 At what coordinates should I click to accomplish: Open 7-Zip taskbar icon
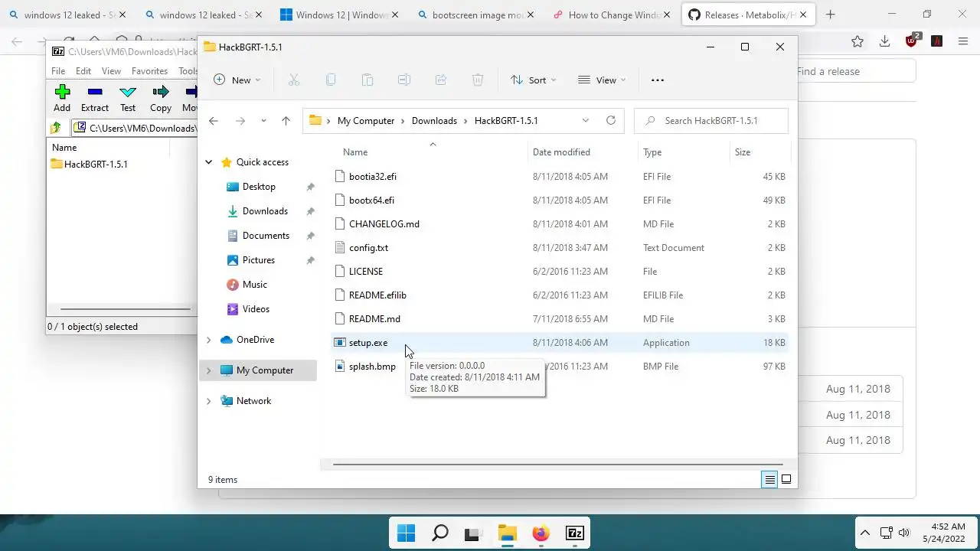coord(575,533)
